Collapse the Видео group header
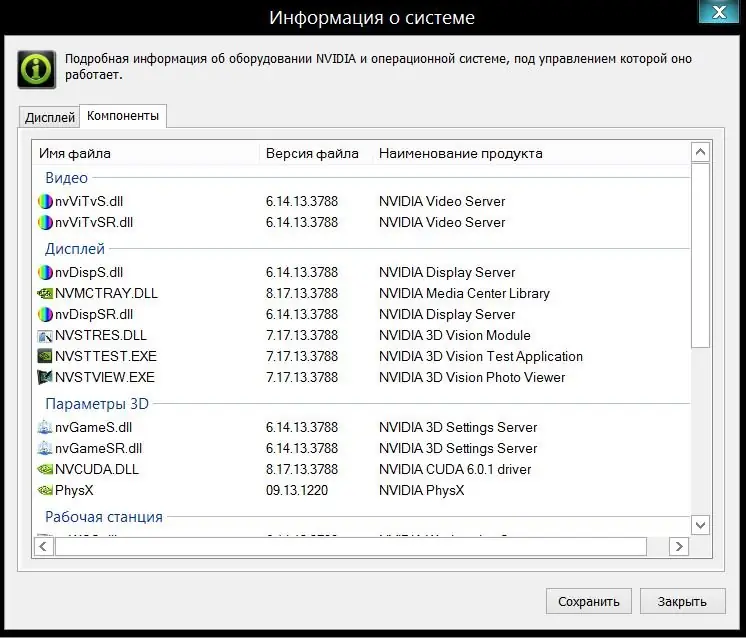 point(66,178)
